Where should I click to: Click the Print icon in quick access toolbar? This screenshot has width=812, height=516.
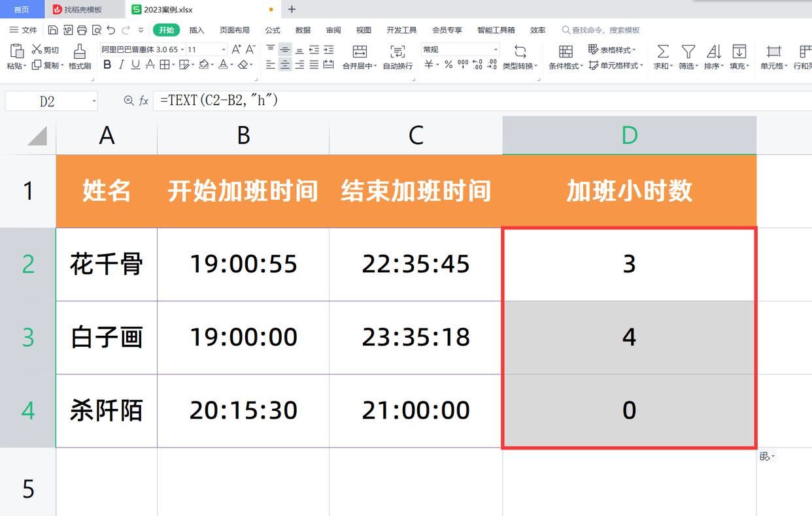pyautogui.click(x=82, y=30)
